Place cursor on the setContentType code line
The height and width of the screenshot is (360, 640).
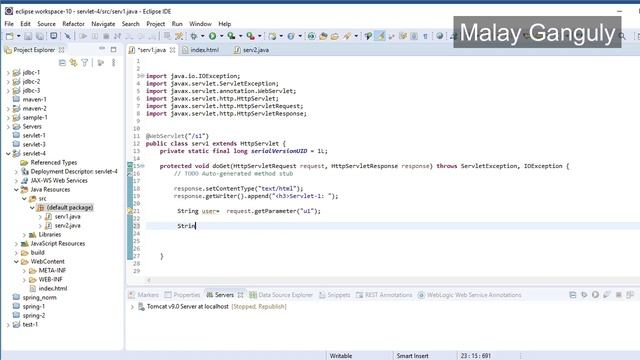point(238,189)
